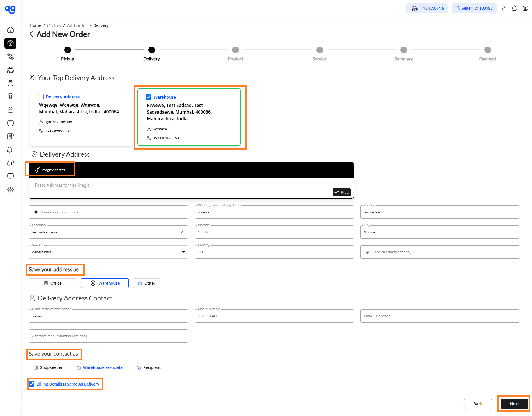Open the settings gear in sidebar
The height and width of the screenshot is (416, 532).
point(11,190)
